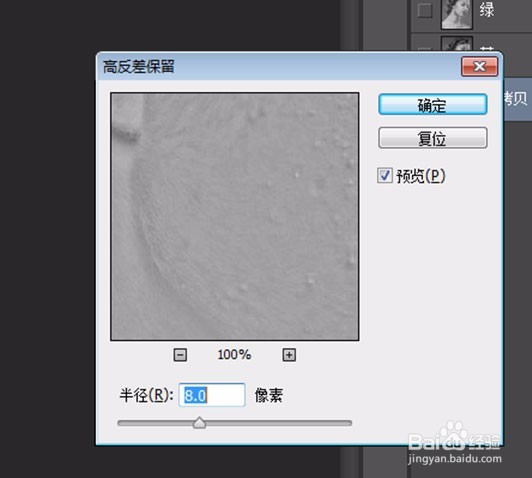The width and height of the screenshot is (532, 478).
Task: Click the high pass filter preview image
Action: click(x=235, y=216)
